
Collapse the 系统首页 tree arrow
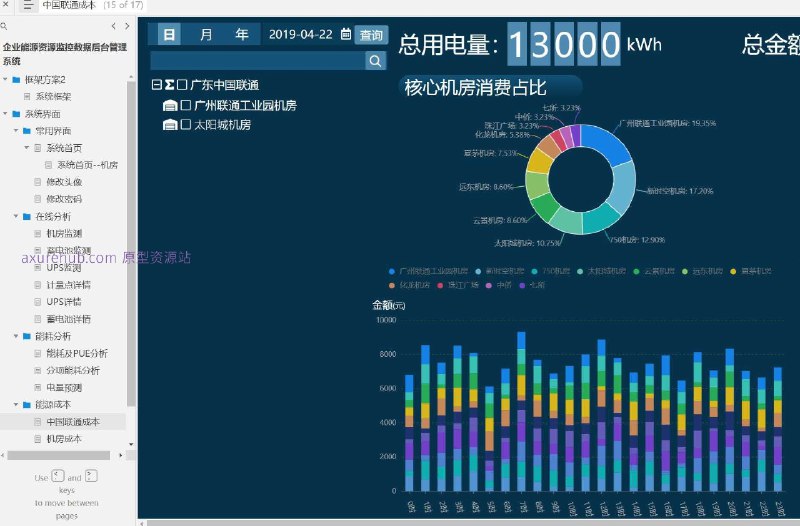27,148
